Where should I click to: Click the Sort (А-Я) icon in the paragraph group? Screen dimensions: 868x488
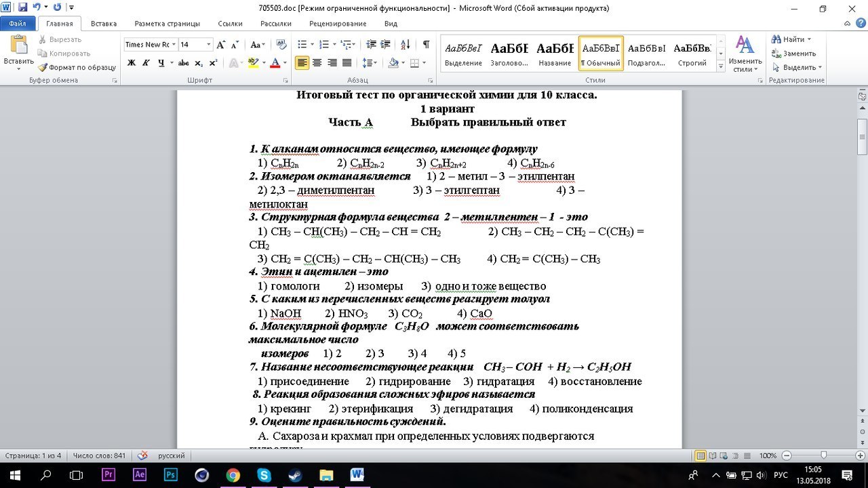coord(406,45)
